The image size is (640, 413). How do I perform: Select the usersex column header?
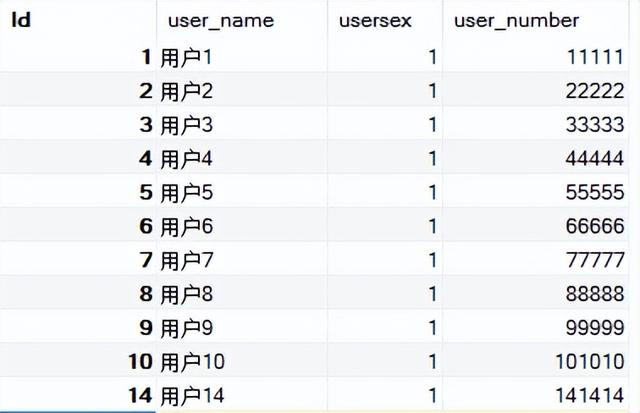[385, 20]
